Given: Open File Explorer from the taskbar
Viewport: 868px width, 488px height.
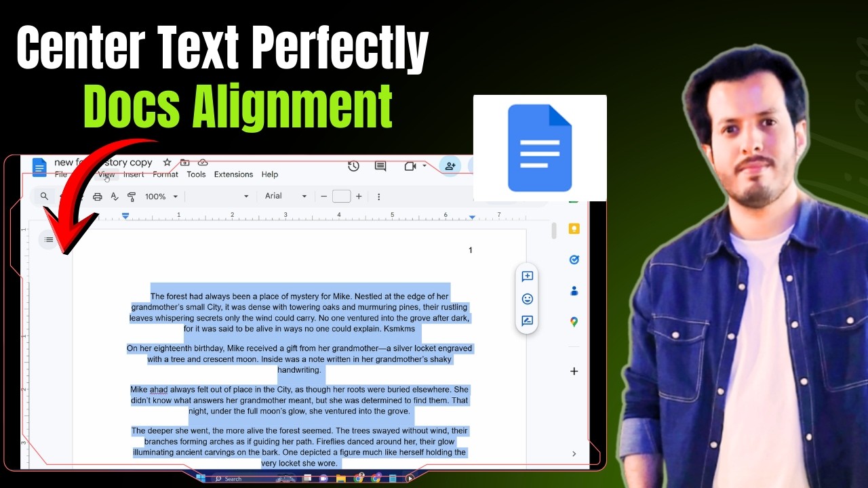Looking at the screenshot, I should pos(341,479).
